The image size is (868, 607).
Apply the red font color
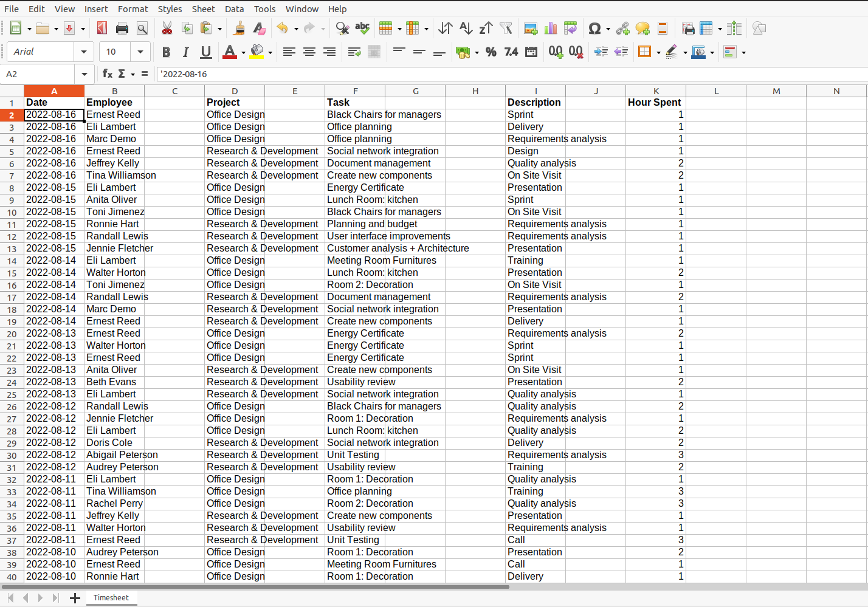tap(230, 52)
